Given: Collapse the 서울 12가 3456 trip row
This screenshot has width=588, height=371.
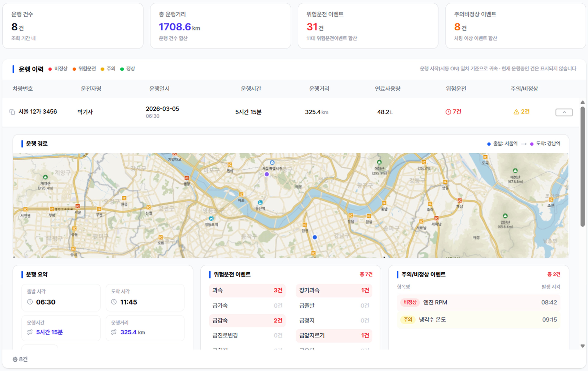Looking at the screenshot, I should (x=564, y=112).
